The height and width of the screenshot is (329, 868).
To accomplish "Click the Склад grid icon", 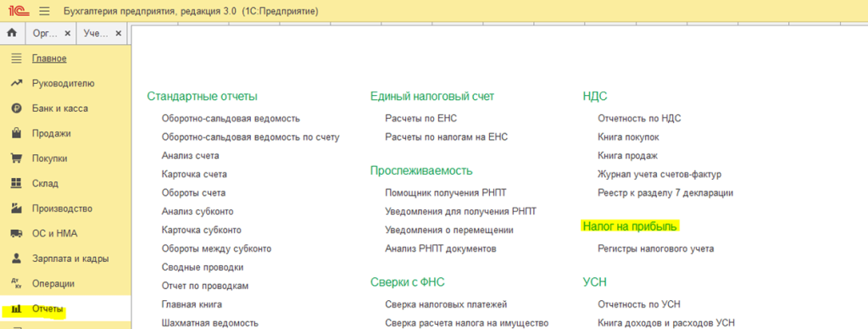I will pos(16,183).
